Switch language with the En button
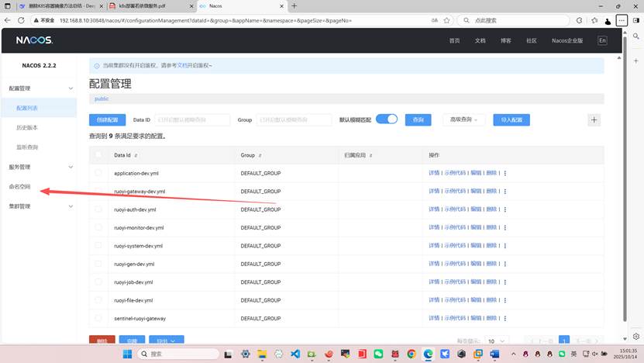This screenshot has width=644, height=363. click(x=602, y=40)
